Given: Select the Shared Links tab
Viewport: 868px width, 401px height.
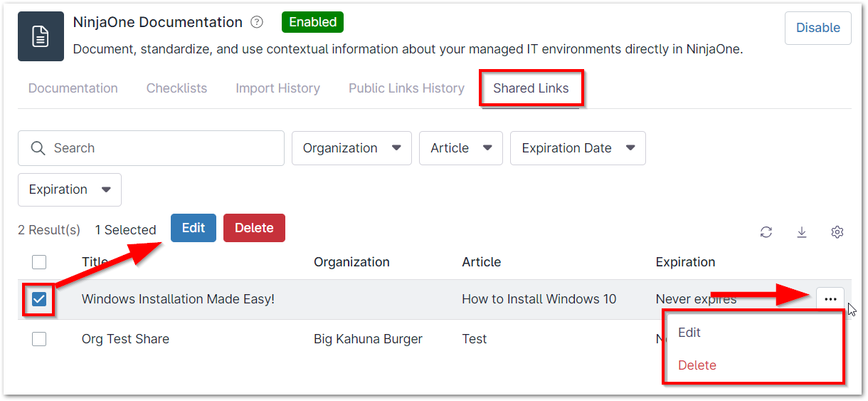Looking at the screenshot, I should (531, 88).
